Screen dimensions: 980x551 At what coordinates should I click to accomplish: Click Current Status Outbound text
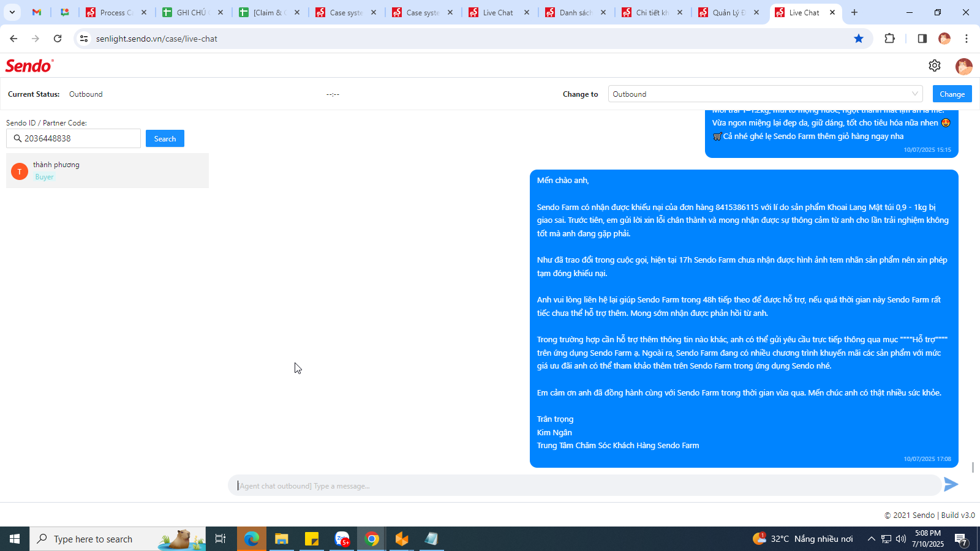pyautogui.click(x=86, y=94)
